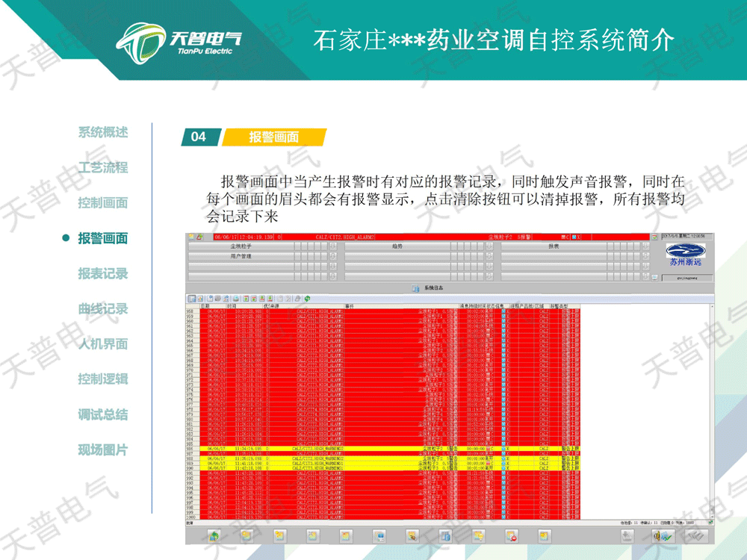Click the 苏州浙远 logo
The width and height of the screenshot is (747, 560).
click(686, 255)
